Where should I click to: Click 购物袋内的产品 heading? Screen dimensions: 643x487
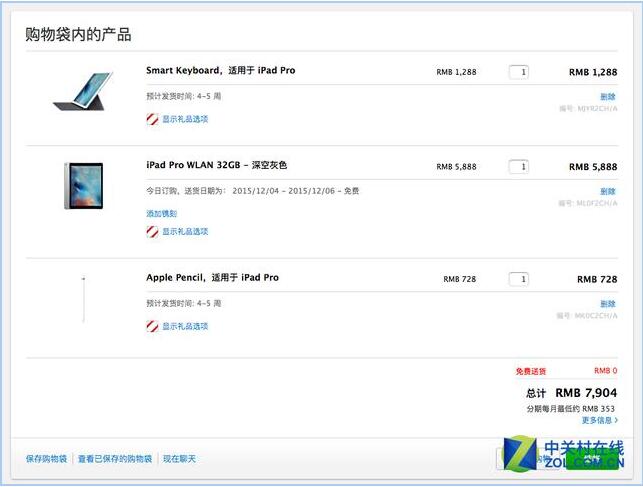(x=78, y=34)
